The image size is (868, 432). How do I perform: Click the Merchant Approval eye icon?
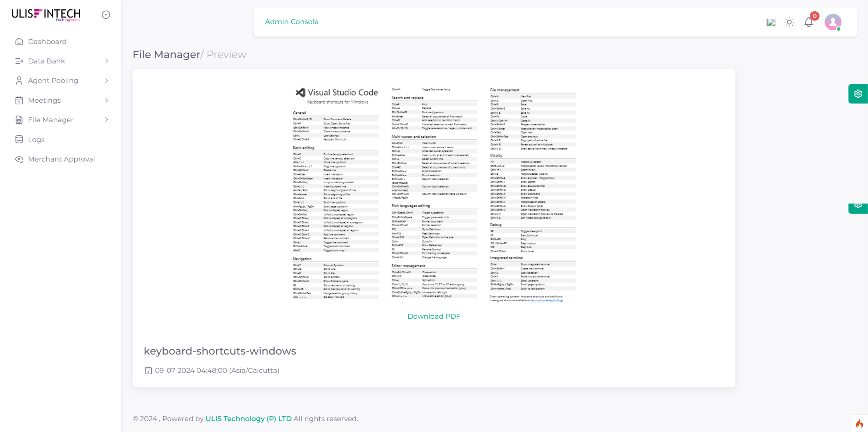coord(19,159)
